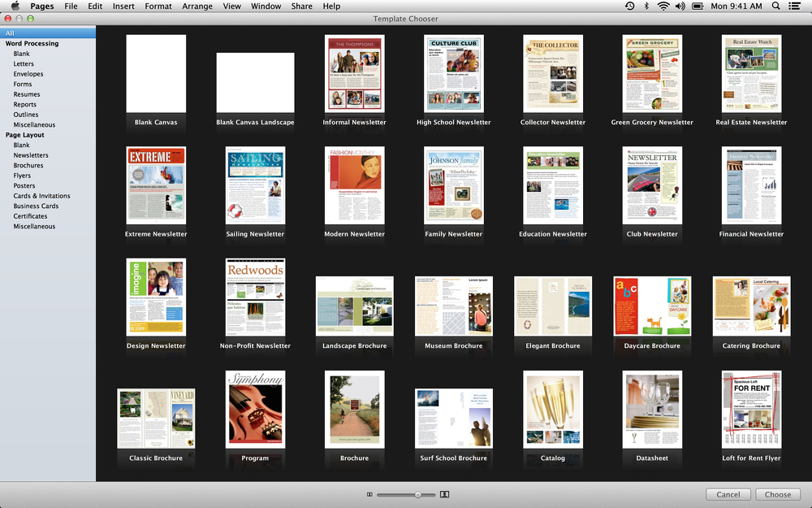The width and height of the screenshot is (812, 508).
Task: Select the Catering Brochure template
Action: click(751, 306)
